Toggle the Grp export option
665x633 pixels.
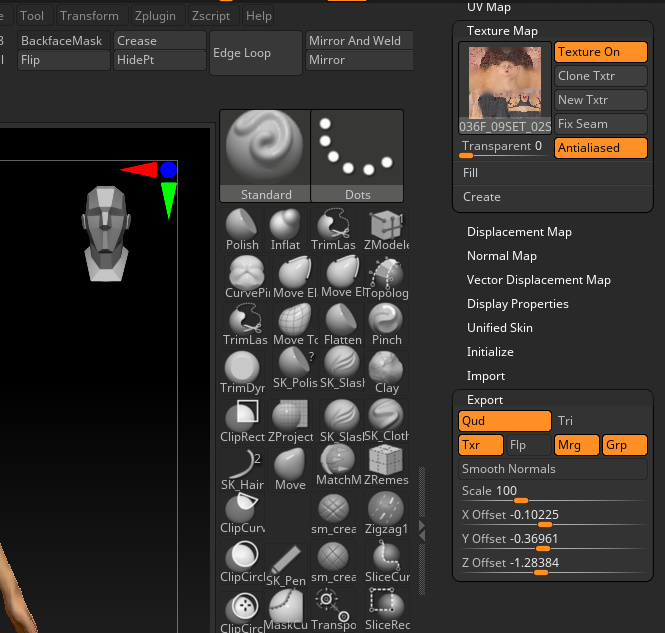tap(624, 445)
